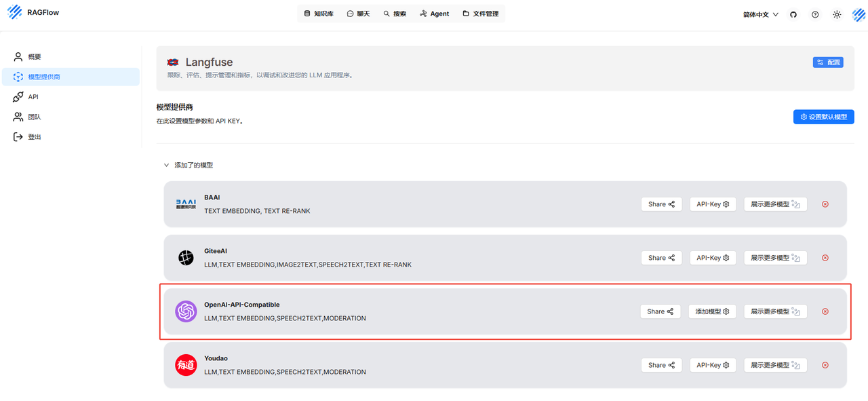Click Share button for GiteeAI

tap(661, 258)
